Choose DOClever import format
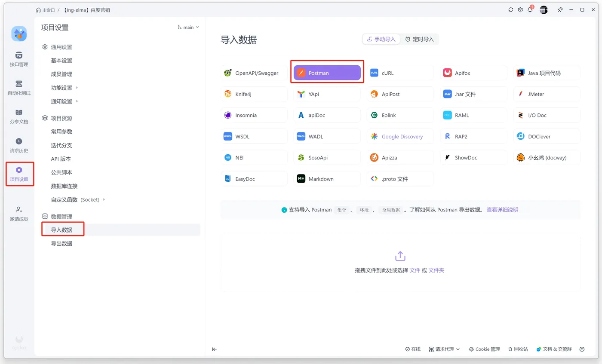The width and height of the screenshot is (602, 364). 547,137
